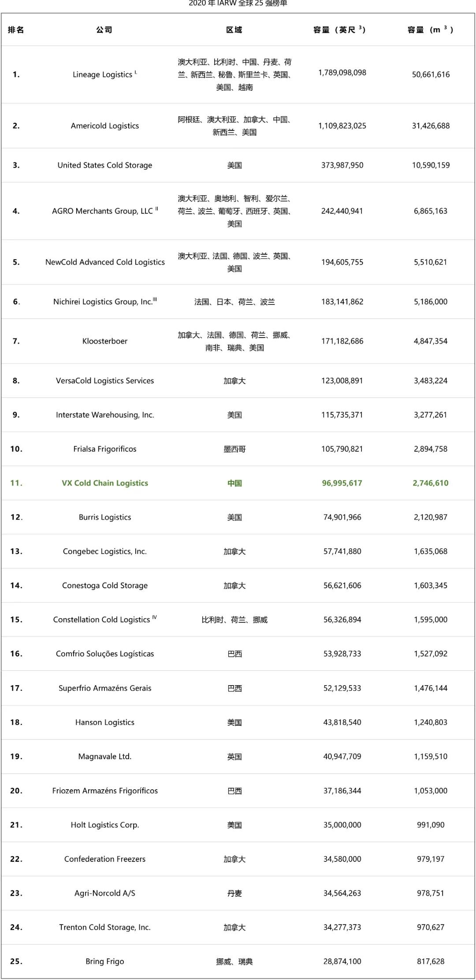This screenshot has width=476, height=980.
Task: Select the value 35,000,000
Action: pyautogui.click(x=342, y=825)
